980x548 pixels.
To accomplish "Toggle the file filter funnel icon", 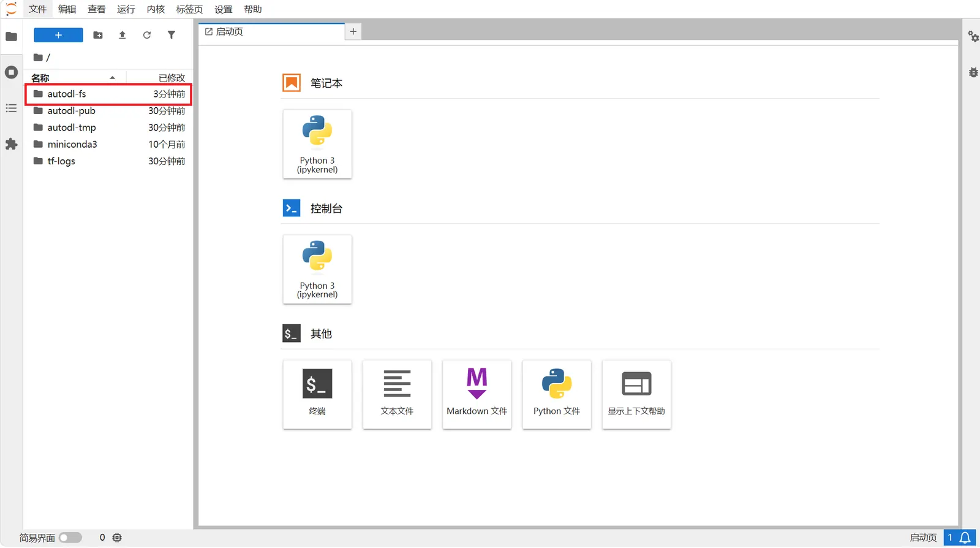I will (171, 35).
